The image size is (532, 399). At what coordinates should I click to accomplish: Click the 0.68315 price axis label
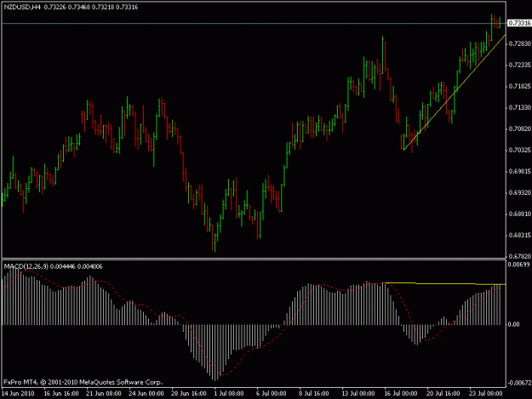point(519,235)
